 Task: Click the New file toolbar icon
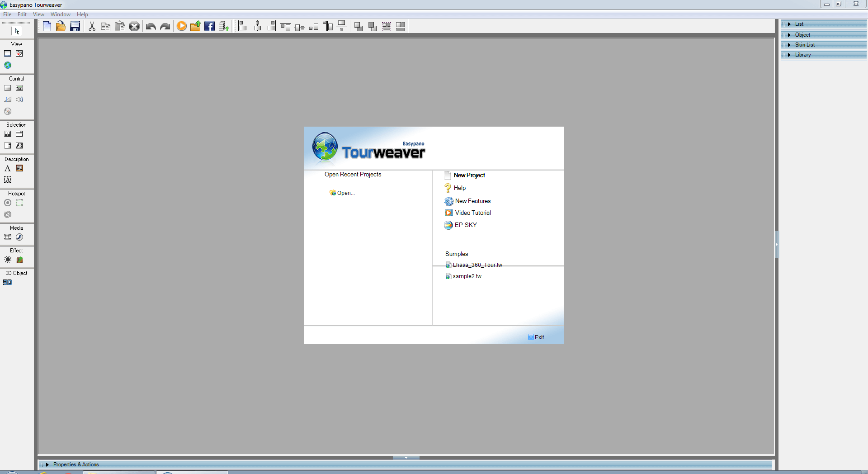pos(47,26)
